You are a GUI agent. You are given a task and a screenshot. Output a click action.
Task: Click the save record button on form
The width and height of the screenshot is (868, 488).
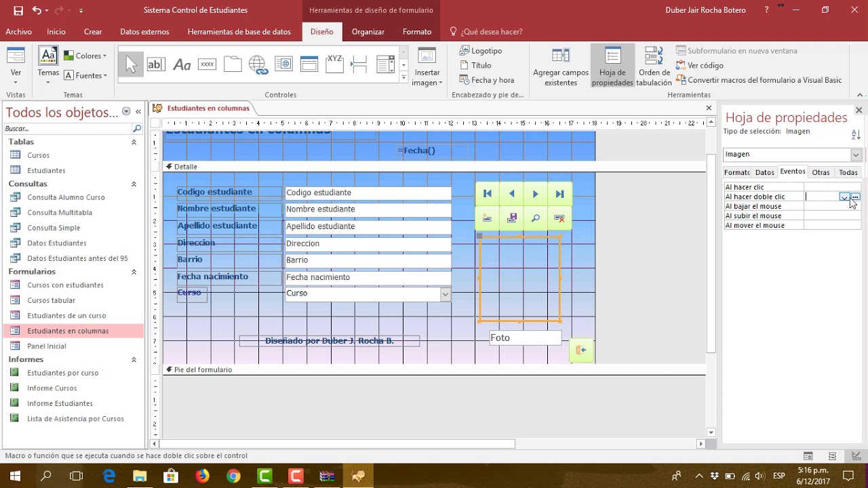pyautogui.click(x=511, y=218)
